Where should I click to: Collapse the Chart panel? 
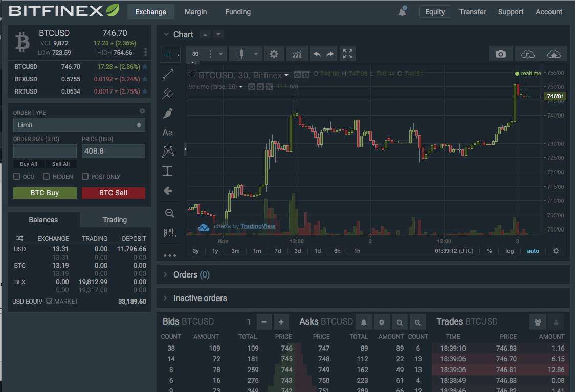[x=166, y=34]
